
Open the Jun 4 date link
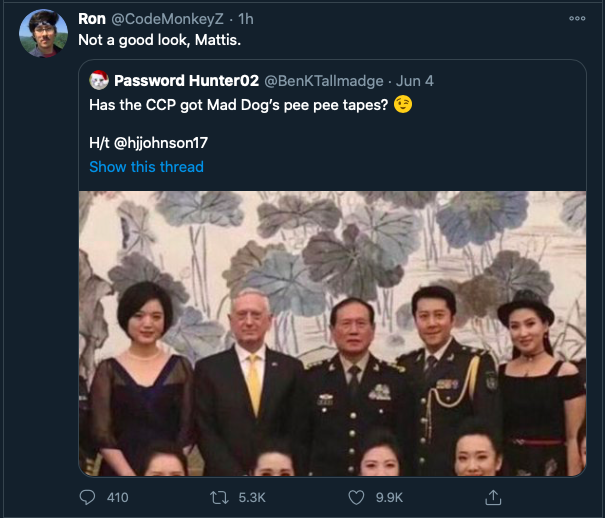click(414, 80)
